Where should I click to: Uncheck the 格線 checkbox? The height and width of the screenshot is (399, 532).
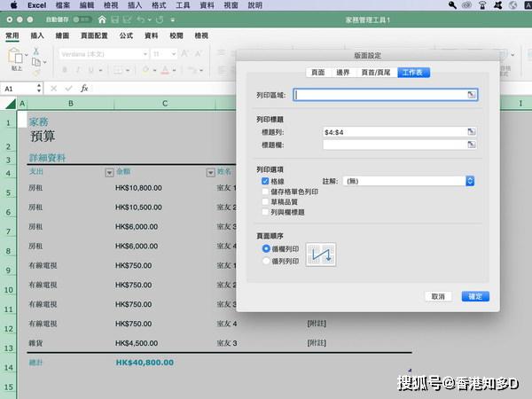pyautogui.click(x=265, y=181)
